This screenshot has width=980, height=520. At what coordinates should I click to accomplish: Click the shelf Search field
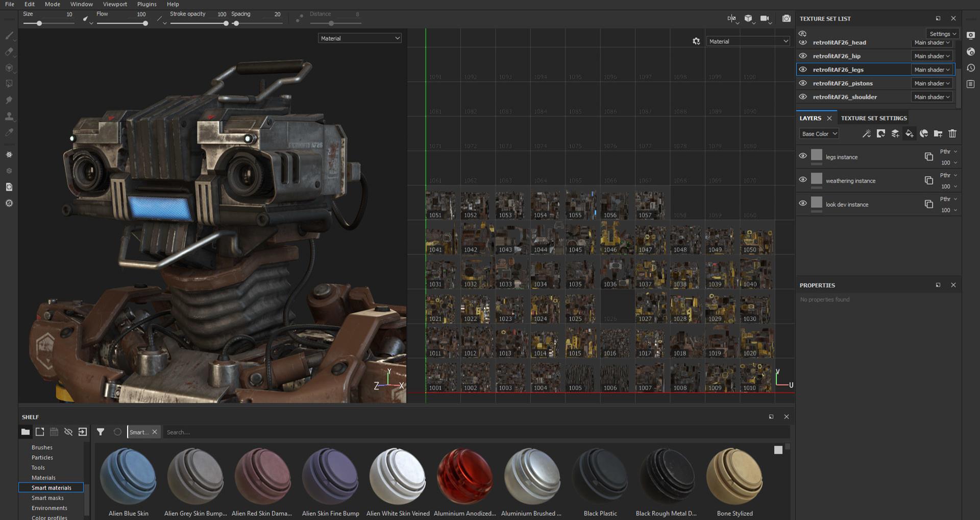click(255, 432)
